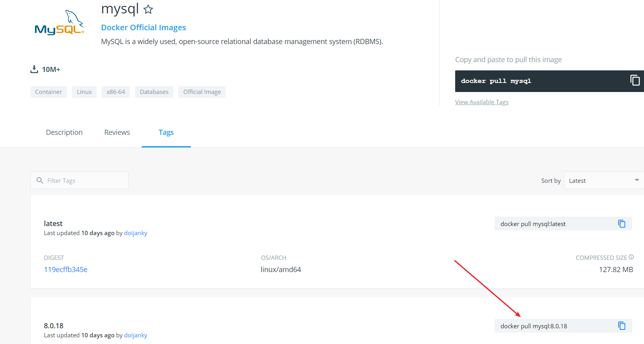Image resolution: width=644 pixels, height=344 pixels.
Task: Click the search icon in Filter Tags
Action: point(40,180)
